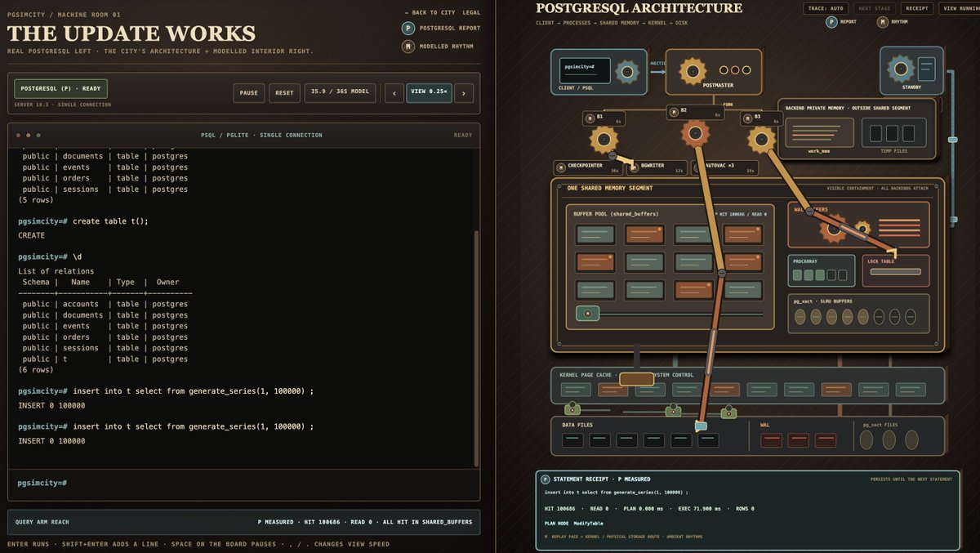Open the Legal link
Viewport: 980px width, 553px height.
(471, 13)
